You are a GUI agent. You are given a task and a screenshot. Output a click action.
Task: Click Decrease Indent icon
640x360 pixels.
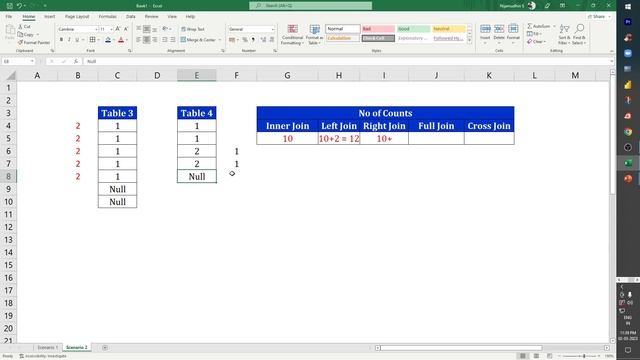click(x=164, y=40)
